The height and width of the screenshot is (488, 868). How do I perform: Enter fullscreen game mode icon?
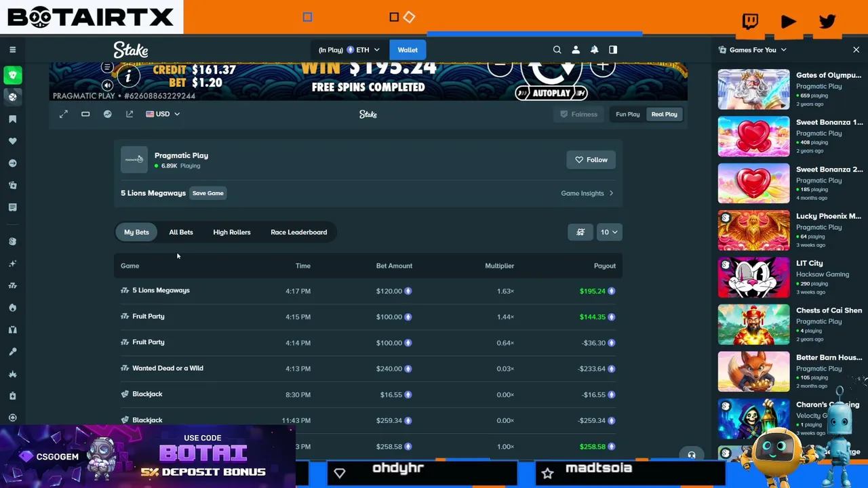[63, 114]
